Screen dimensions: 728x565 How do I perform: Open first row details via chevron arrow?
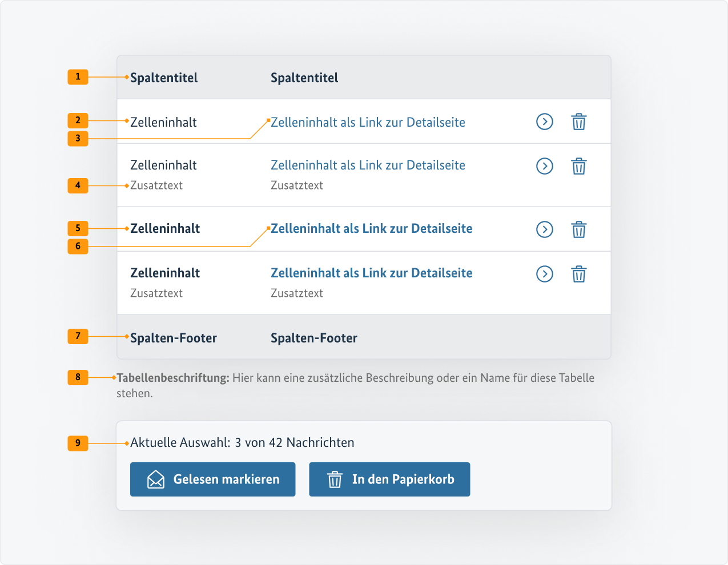point(544,122)
